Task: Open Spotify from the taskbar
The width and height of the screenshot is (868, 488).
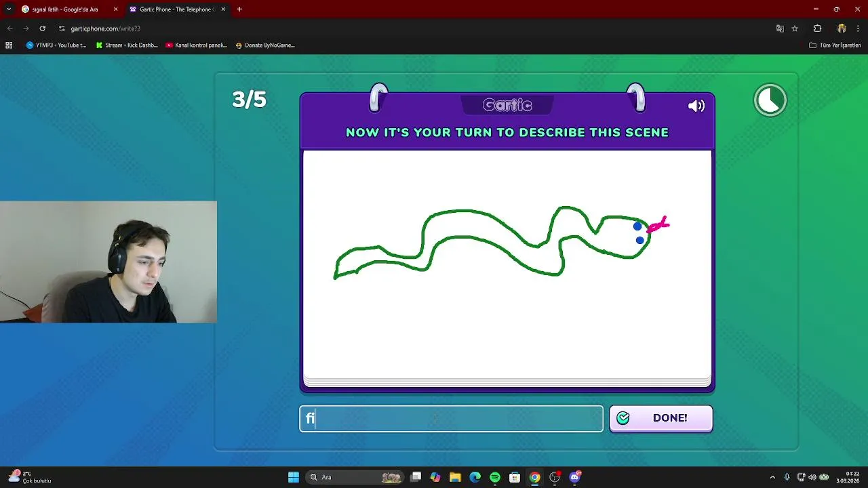Action: pyautogui.click(x=495, y=477)
